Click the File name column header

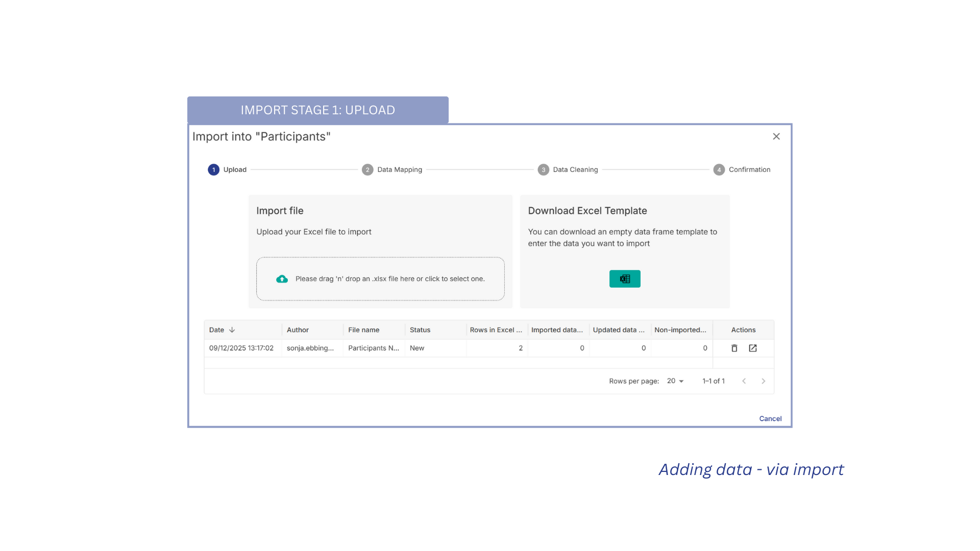tap(363, 330)
